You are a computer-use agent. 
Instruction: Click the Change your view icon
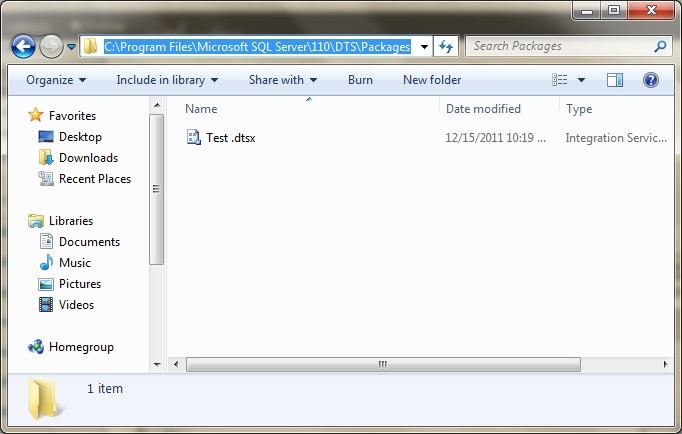[x=561, y=80]
